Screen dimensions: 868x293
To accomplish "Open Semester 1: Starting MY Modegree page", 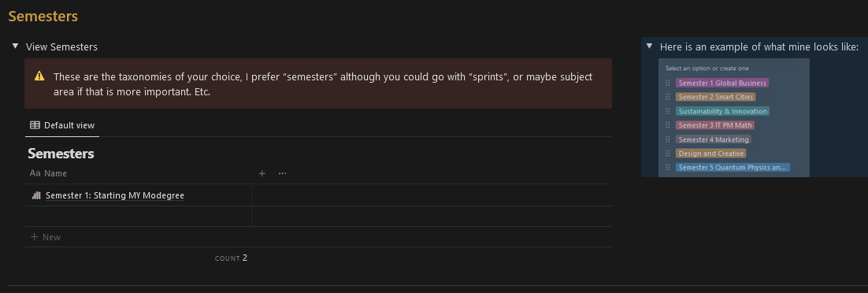I will [x=114, y=195].
